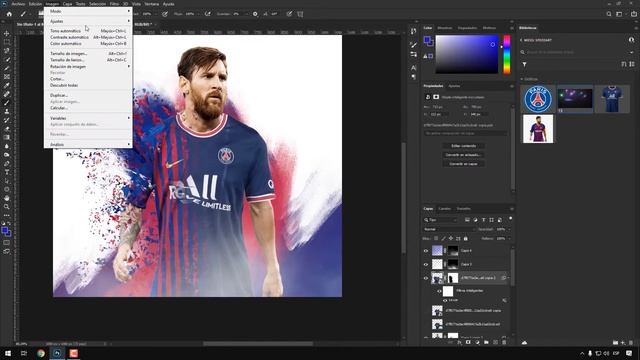640x360 pixels.
Task: Open layer filter type dropdown
Action: point(441,220)
